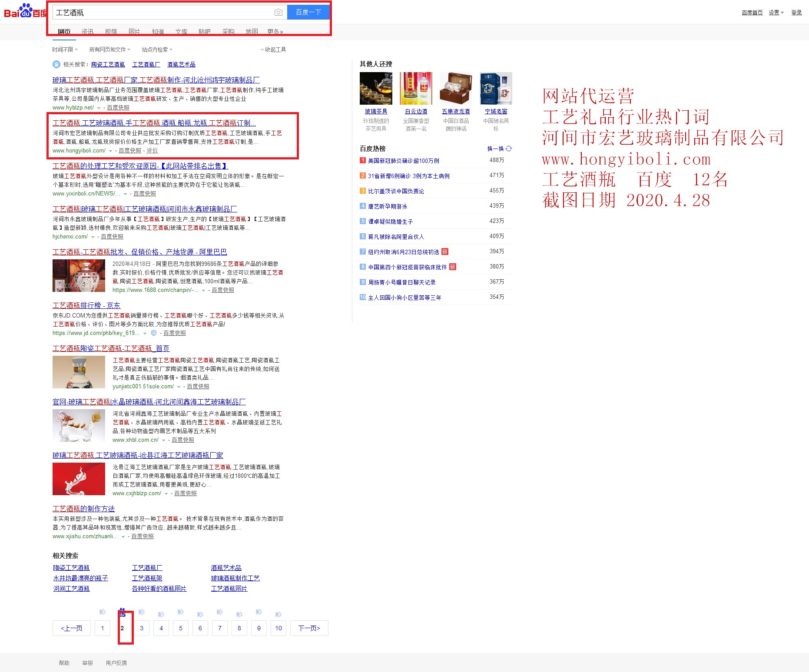Open hot topic 蒋凡被除名阿里合伙人
Image resolution: width=809 pixels, height=672 pixels.
tap(396, 237)
